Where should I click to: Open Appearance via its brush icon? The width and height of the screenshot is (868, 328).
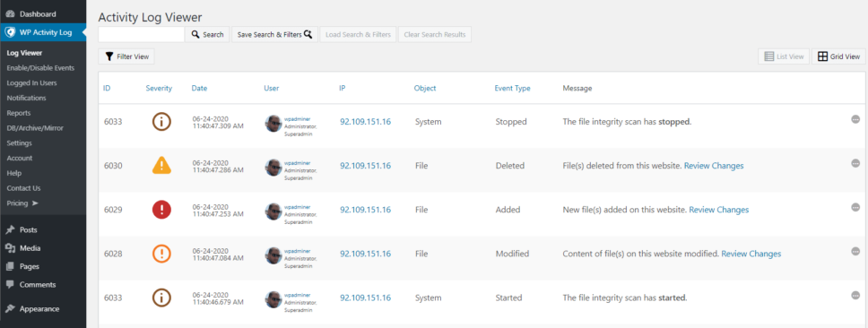click(x=10, y=308)
